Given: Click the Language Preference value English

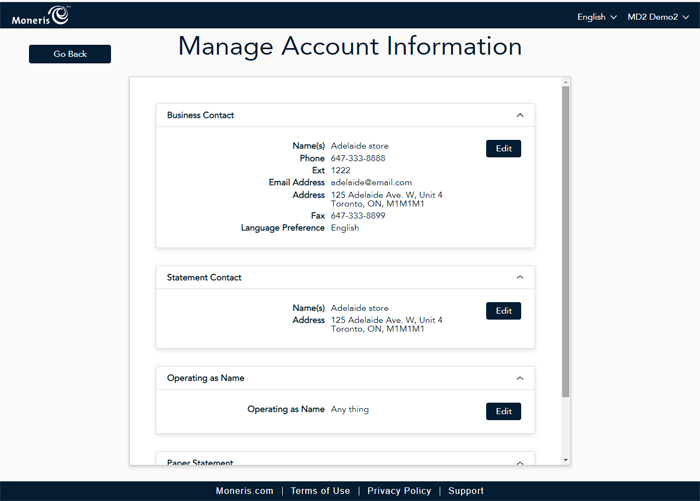Looking at the screenshot, I should [345, 228].
